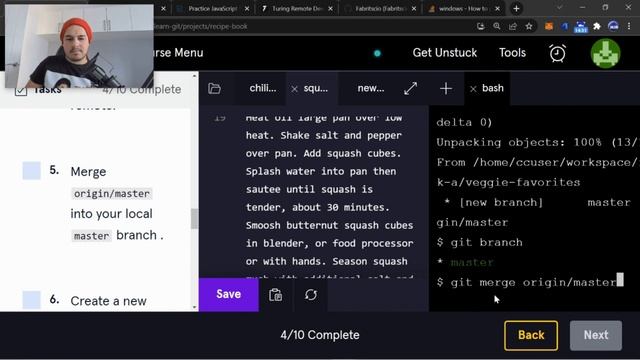Go to the Next exercise

(596, 335)
